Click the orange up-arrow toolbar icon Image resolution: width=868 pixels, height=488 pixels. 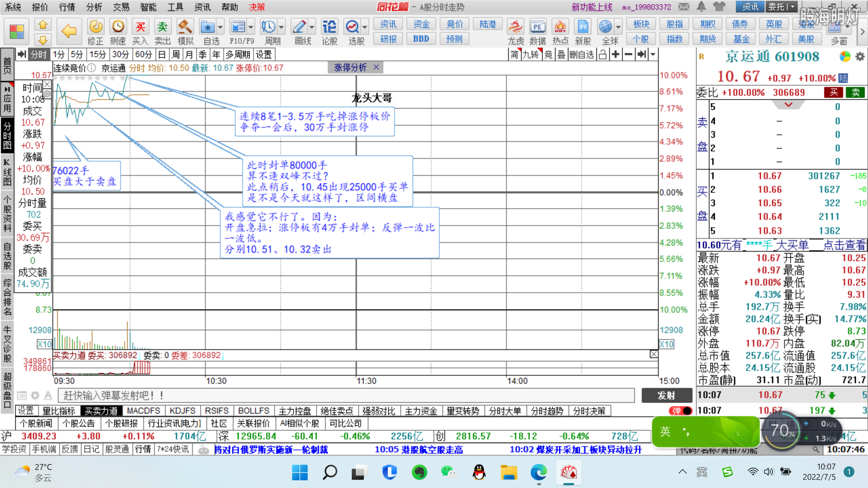[x=43, y=24]
